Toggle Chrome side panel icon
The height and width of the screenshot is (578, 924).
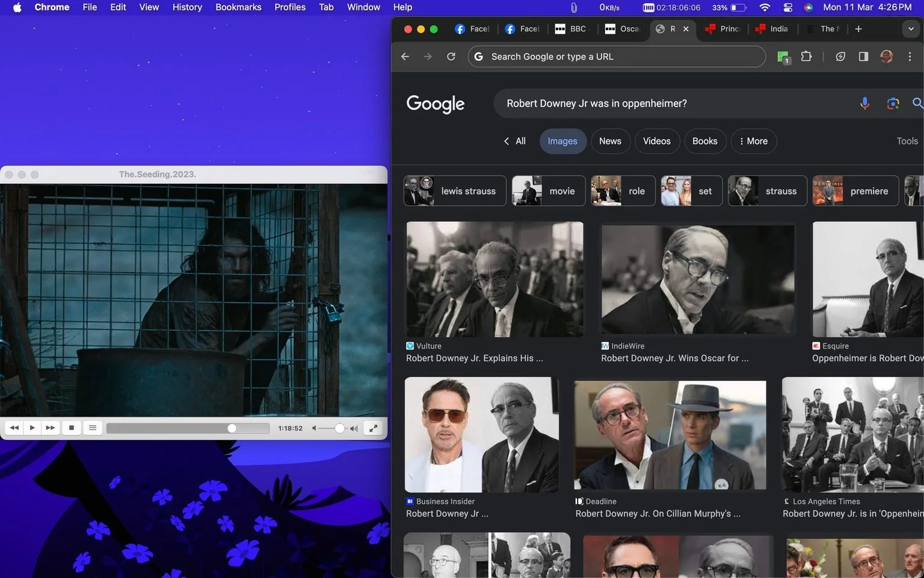pos(863,57)
